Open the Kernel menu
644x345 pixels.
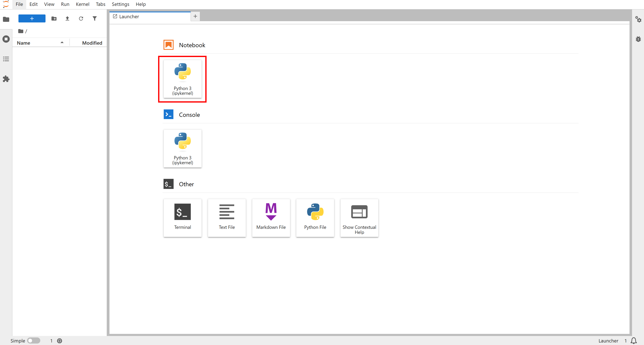tap(82, 4)
